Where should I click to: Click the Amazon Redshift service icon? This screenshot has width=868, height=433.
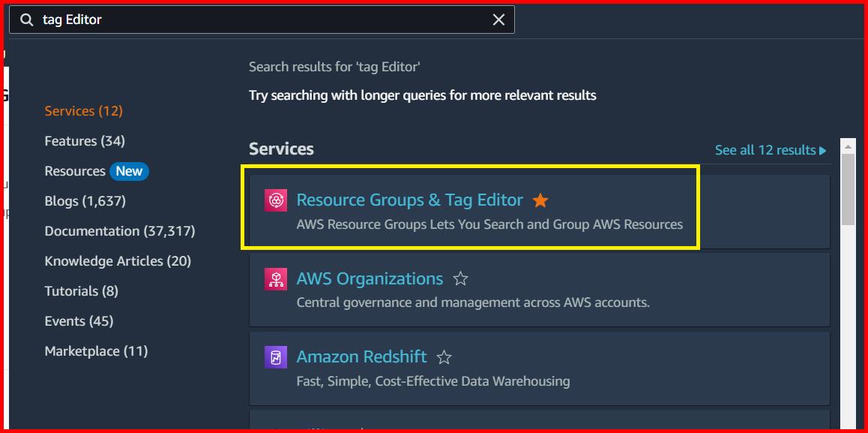click(x=276, y=356)
